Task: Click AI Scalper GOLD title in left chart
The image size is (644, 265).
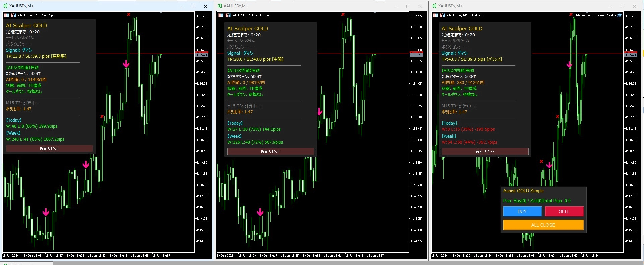Action: coord(26,25)
